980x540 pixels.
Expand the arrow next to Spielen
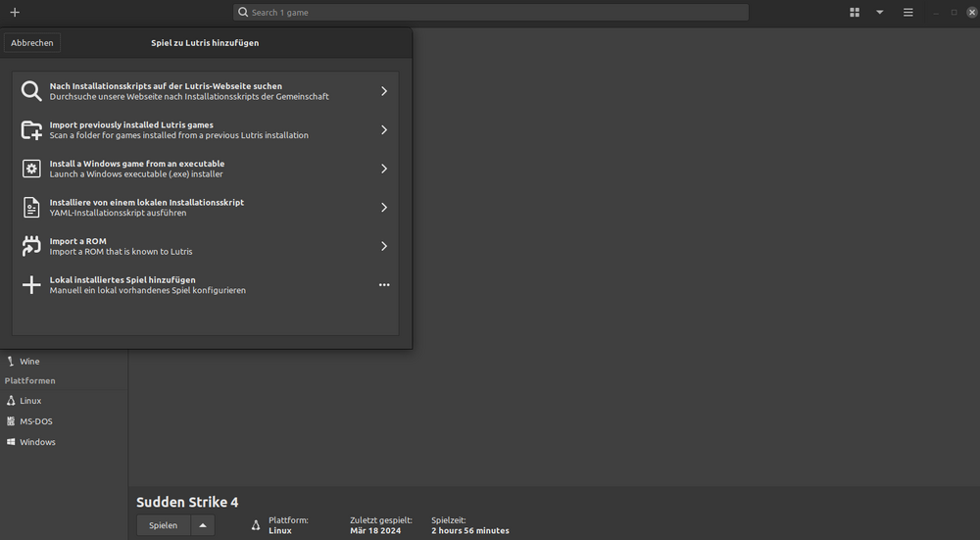click(203, 525)
